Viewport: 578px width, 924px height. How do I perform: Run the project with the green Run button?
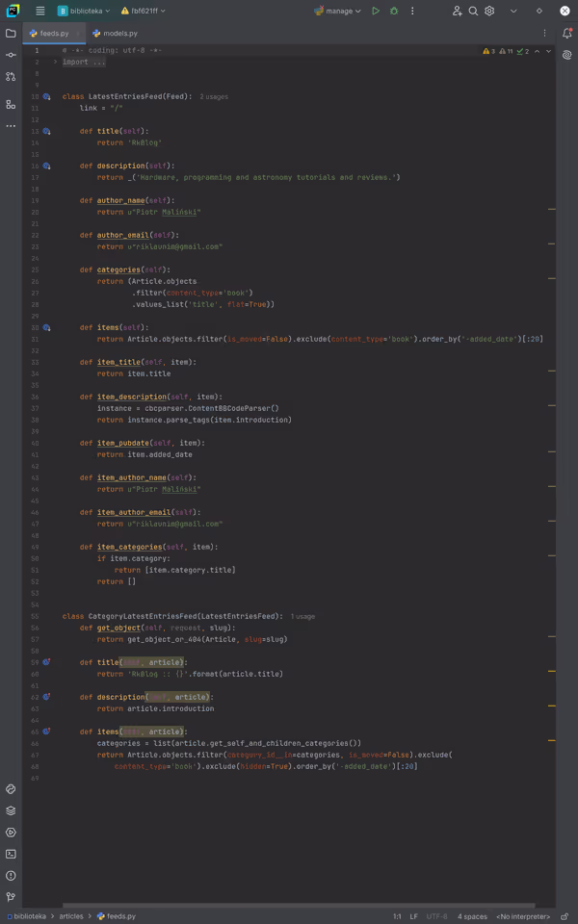[376, 11]
